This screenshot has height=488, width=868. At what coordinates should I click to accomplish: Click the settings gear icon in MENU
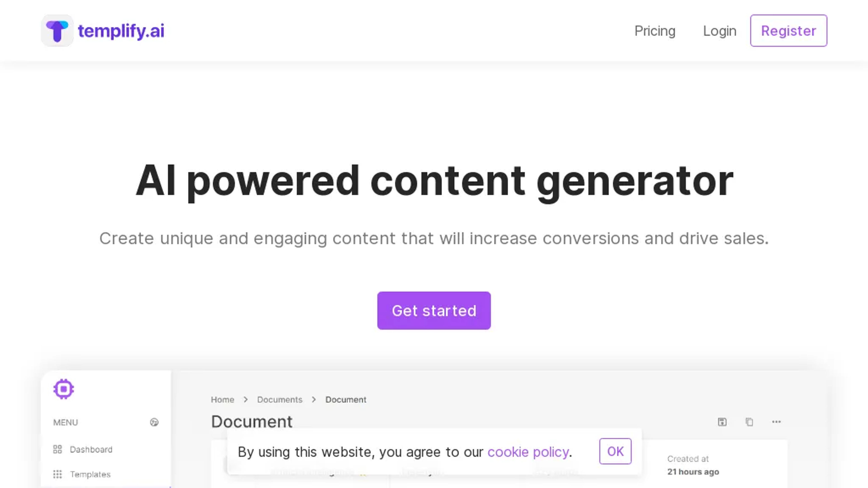click(154, 422)
